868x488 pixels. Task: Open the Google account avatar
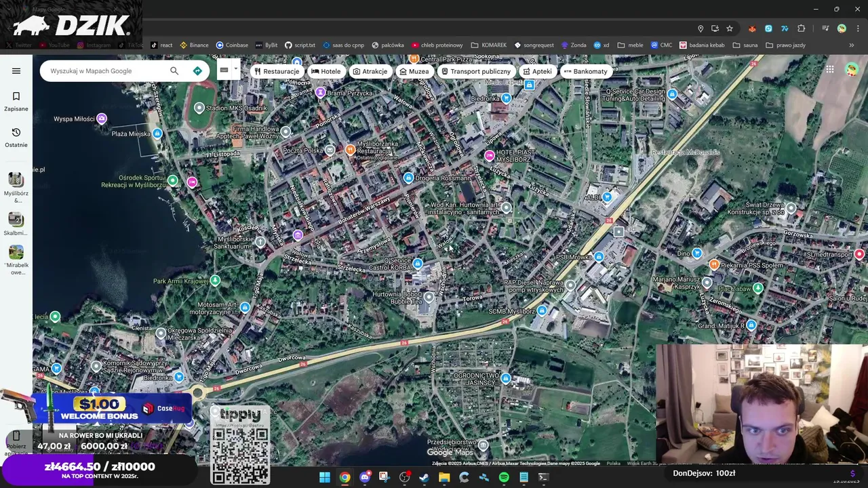click(x=852, y=69)
